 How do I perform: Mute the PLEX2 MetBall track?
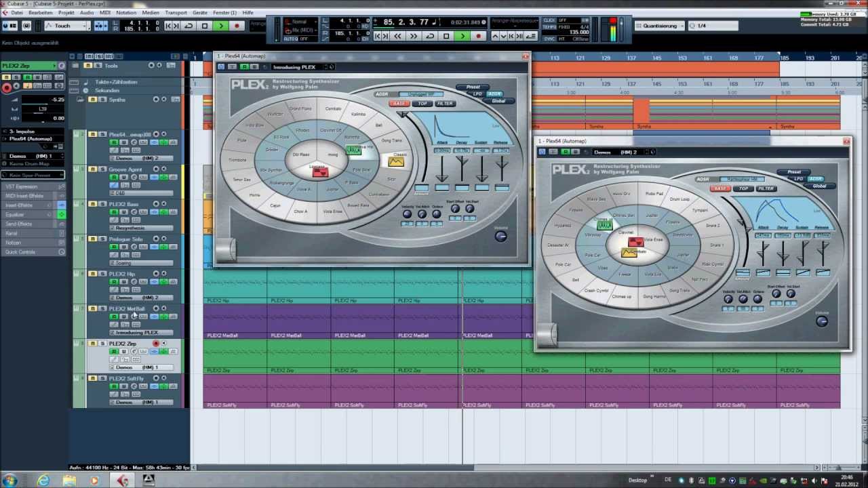93,309
